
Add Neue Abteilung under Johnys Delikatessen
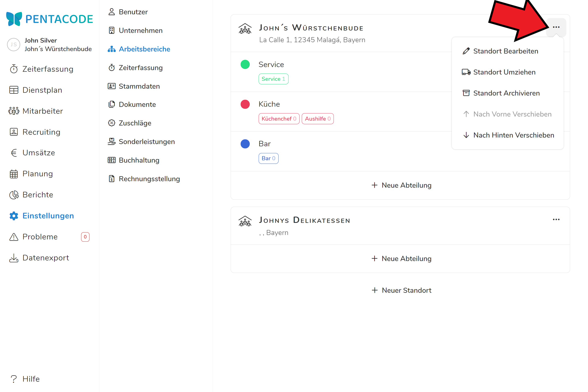coord(401,258)
